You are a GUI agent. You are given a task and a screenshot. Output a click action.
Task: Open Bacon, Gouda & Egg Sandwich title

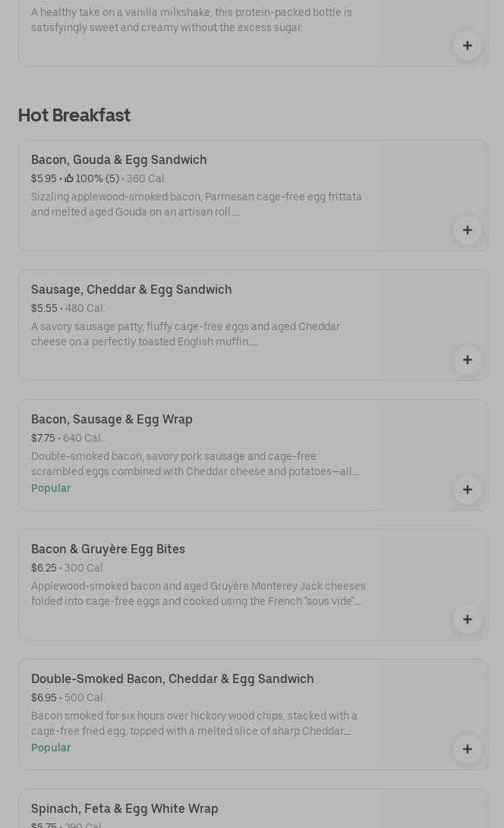coord(118,159)
